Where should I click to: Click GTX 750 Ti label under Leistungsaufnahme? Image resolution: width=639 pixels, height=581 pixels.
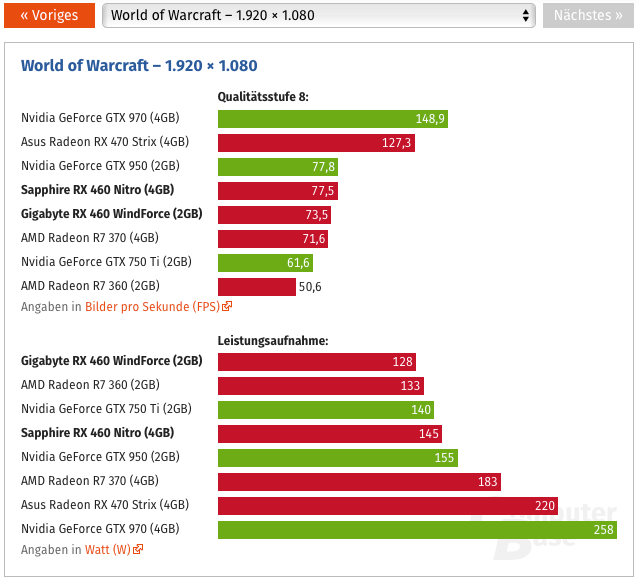click(x=106, y=409)
